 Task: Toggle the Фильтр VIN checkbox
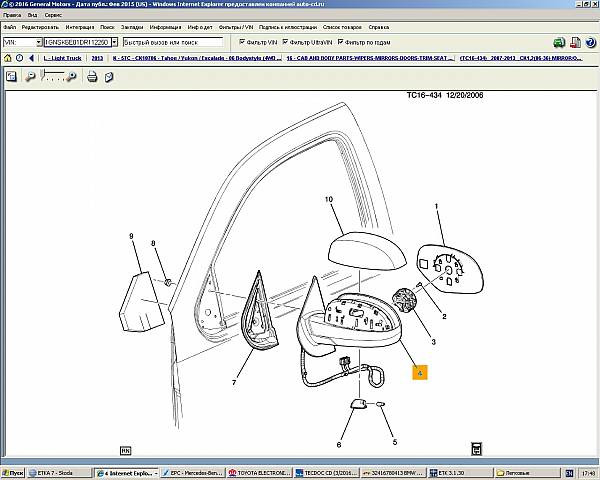242,43
